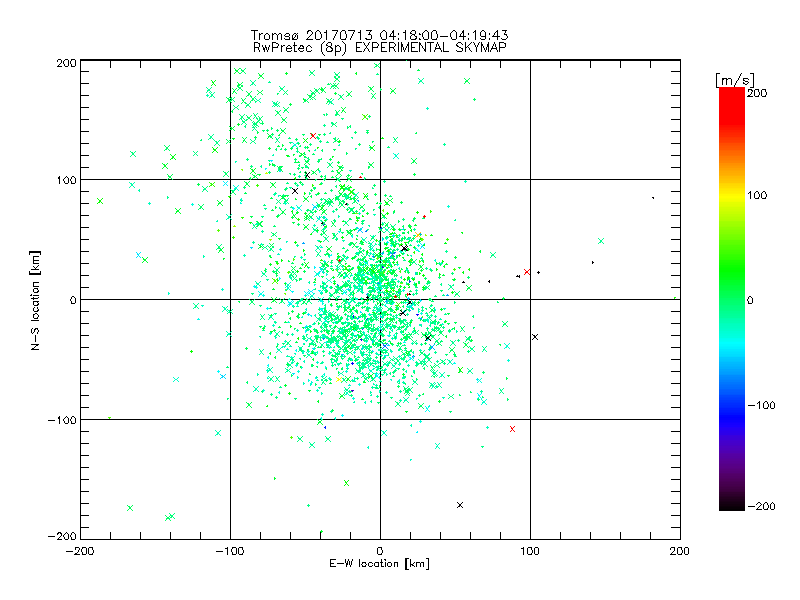Click the x-axis '100' tick label
800x600 pixels.
click(530, 551)
